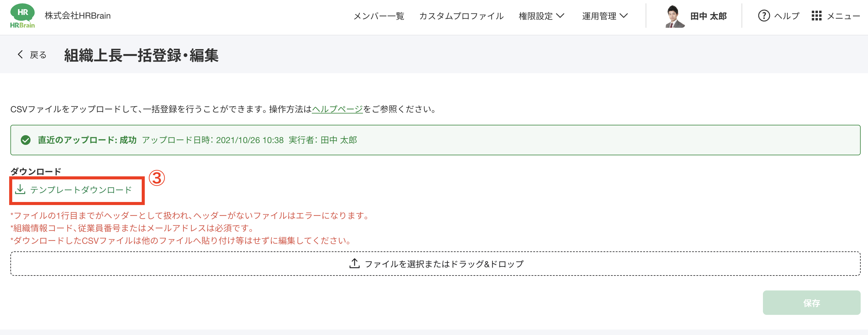The height and width of the screenshot is (335, 868).
Task: Expand the 権限設定 dropdown
Action: point(541,16)
